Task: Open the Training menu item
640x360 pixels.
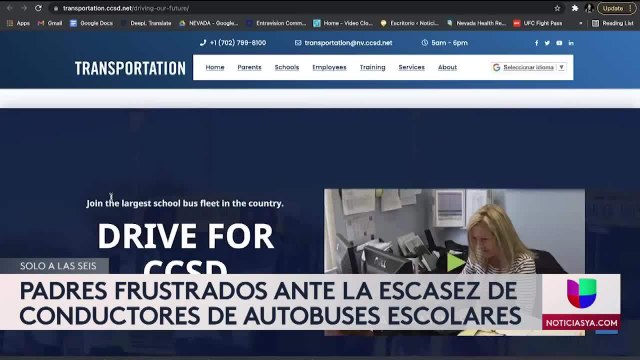Action: (372, 67)
